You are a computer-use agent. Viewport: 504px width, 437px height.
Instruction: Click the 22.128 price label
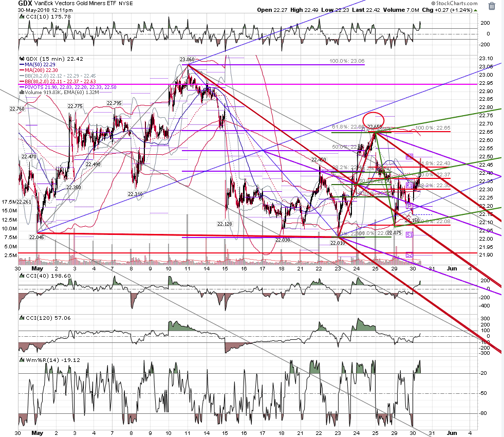pyautogui.click(x=225, y=224)
